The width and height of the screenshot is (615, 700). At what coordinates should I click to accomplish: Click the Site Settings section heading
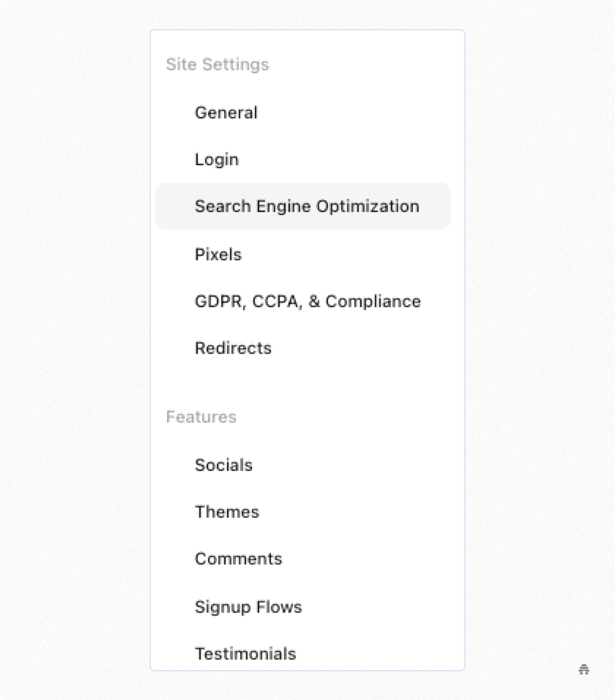coord(218,64)
